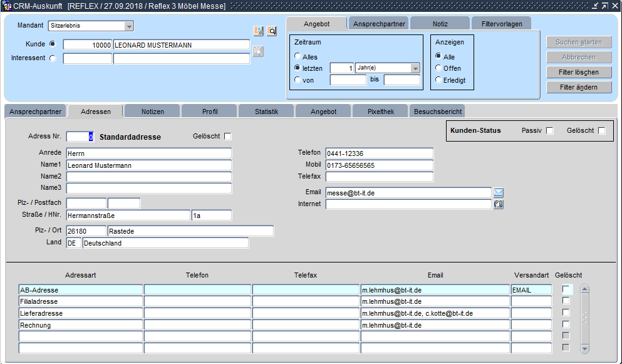622x364 pixels.
Task: Click the CRM-Auskunft window icon in title bar
Action: [x=6, y=6]
